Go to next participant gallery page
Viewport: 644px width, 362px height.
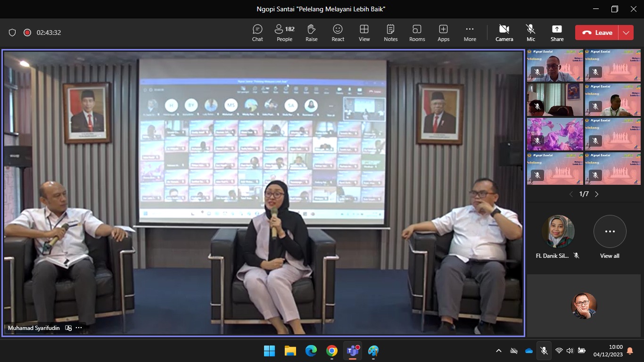pyautogui.click(x=596, y=194)
